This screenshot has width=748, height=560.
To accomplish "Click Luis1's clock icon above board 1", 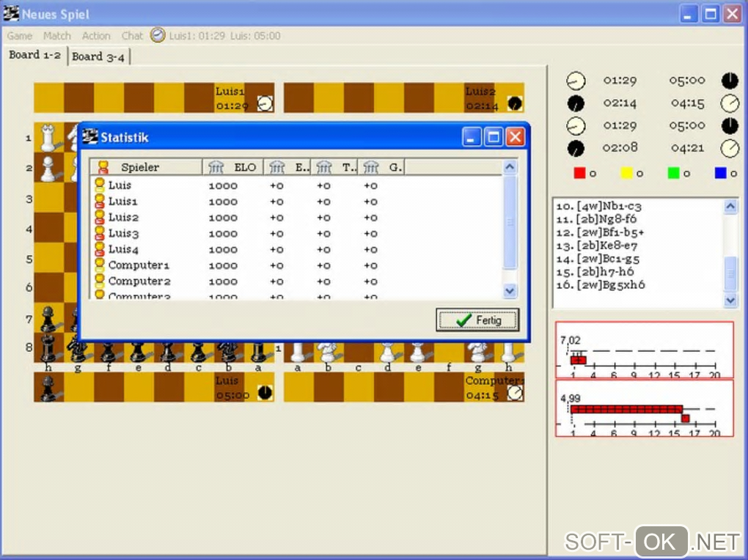I will [265, 103].
